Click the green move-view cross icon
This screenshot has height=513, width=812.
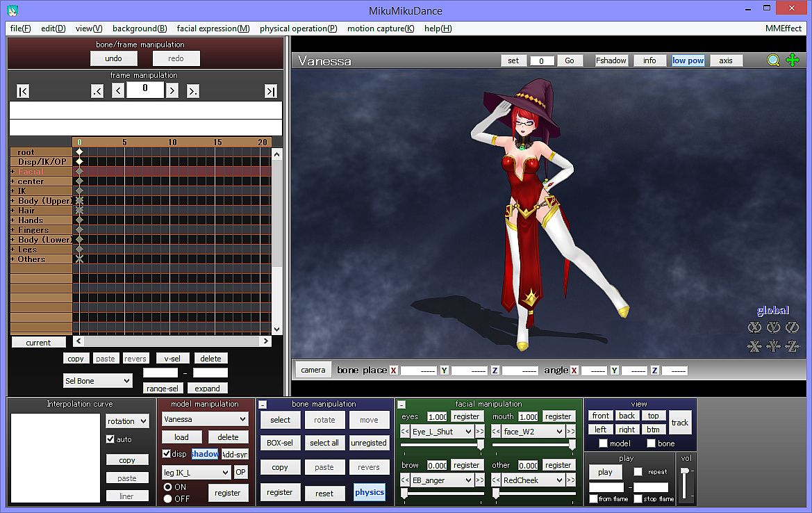(793, 60)
